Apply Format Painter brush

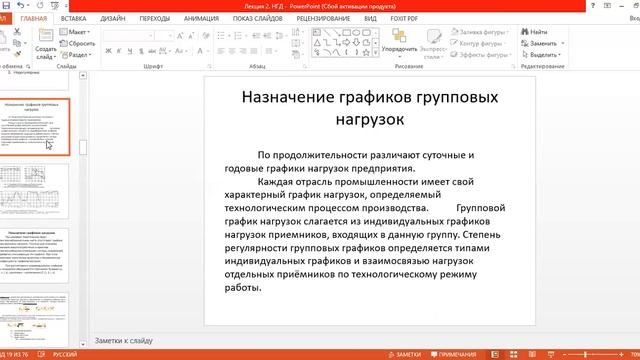[17, 54]
